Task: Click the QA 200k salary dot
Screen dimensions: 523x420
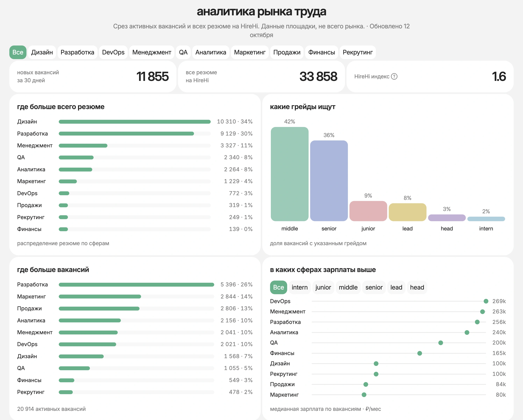Action: click(441, 343)
